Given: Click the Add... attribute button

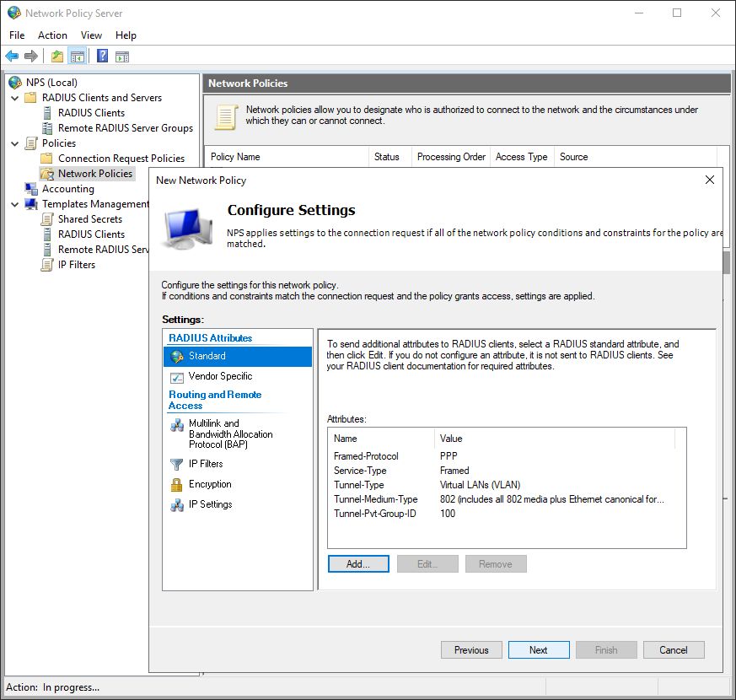Looking at the screenshot, I should [x=358, y=564].
